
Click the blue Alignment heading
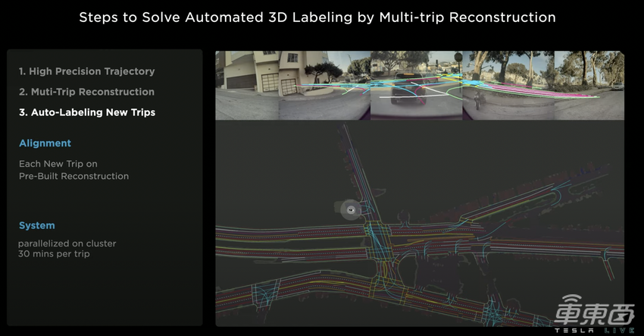click(x=45, y=143)
